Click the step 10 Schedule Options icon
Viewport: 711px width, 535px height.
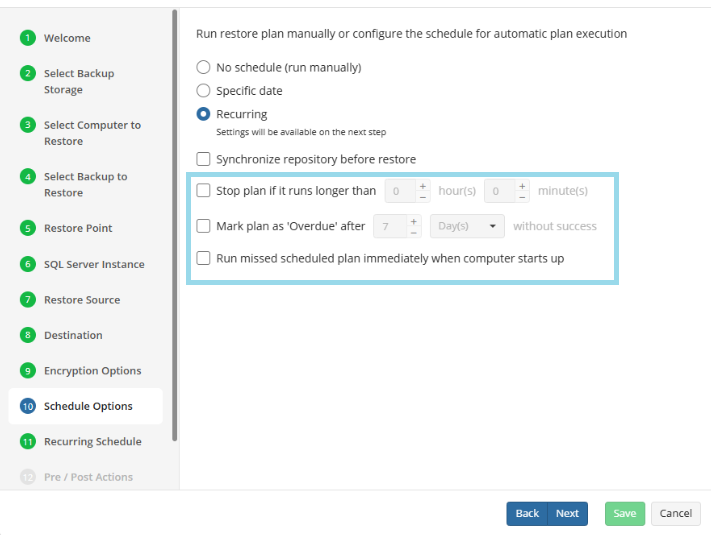coord(28,406)
